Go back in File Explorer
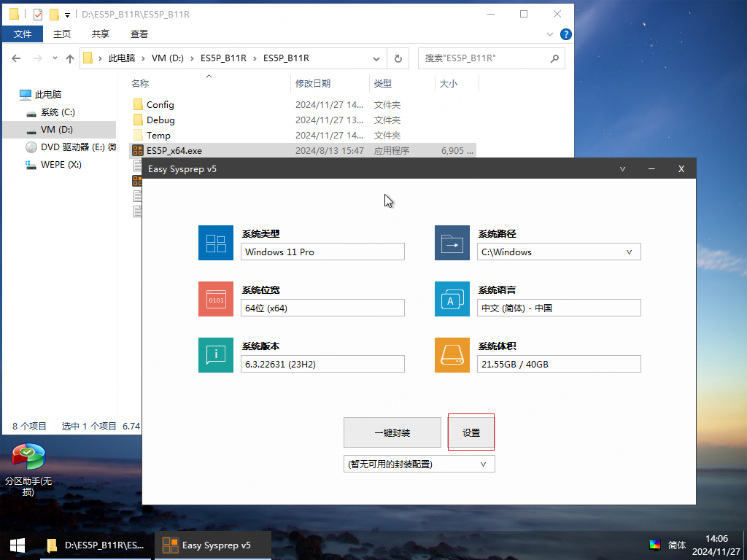Viewport: 747px width, 560px height. (x=16, y=58)
